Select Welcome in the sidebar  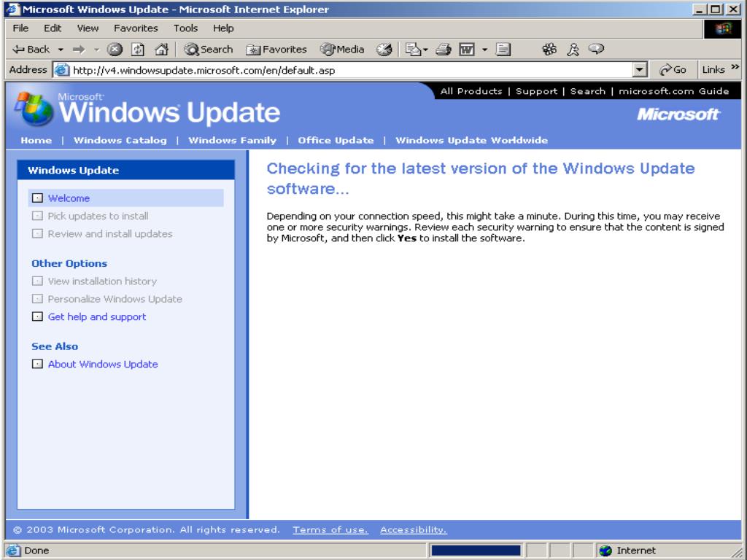point(69,198)
